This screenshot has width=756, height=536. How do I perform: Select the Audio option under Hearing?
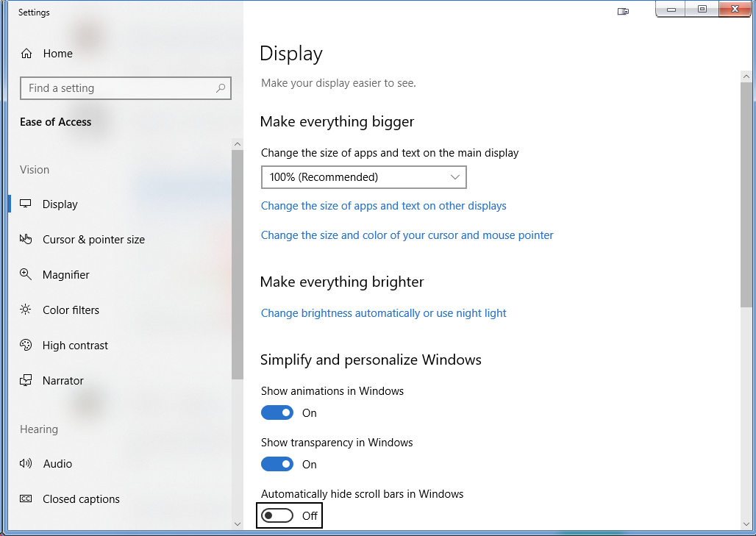58,463
